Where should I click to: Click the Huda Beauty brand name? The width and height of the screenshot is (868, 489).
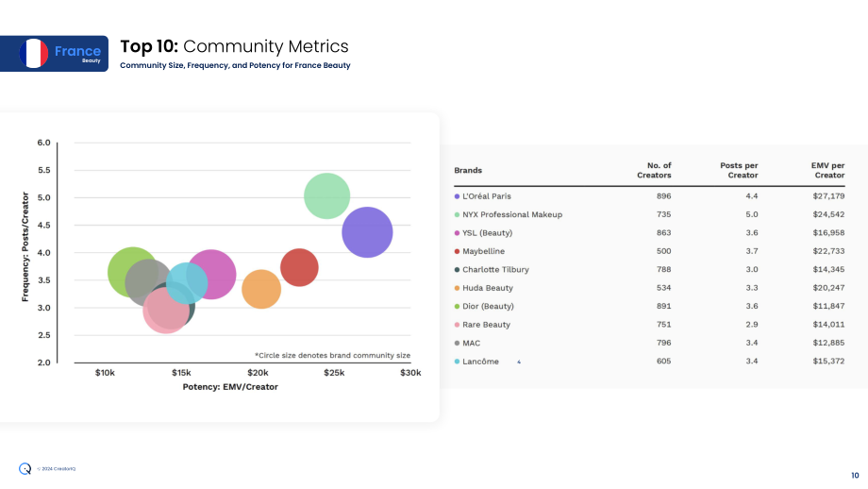click(488, 288)
